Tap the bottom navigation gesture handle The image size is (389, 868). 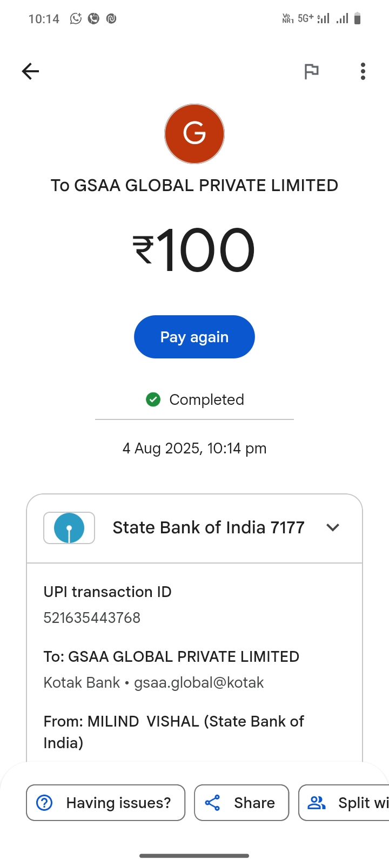(194, 856)
